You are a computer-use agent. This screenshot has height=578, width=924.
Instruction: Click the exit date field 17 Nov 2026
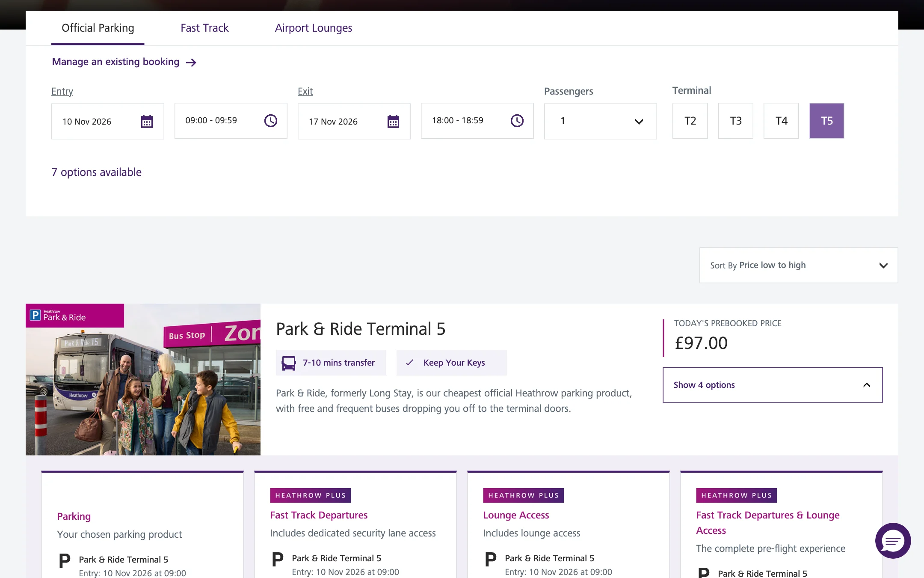[x=354, y=121]
